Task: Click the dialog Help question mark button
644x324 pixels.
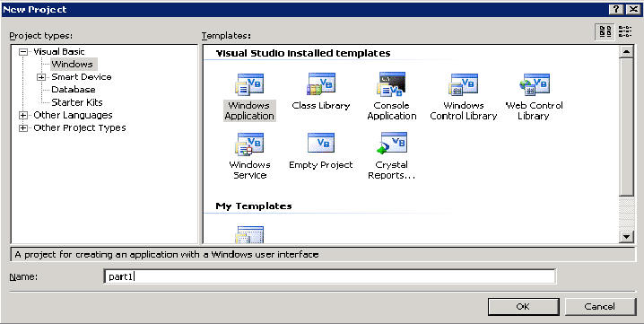Action: click(x=616, y=10)
